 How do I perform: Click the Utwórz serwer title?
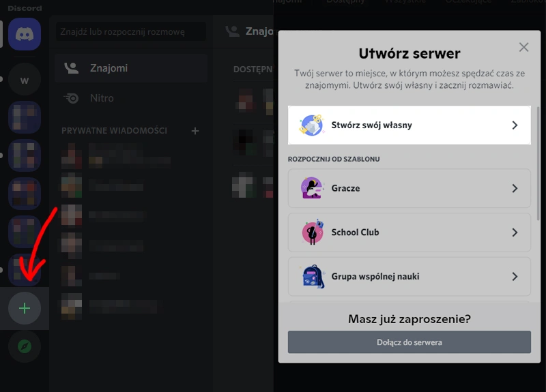(x=409, y=54)
